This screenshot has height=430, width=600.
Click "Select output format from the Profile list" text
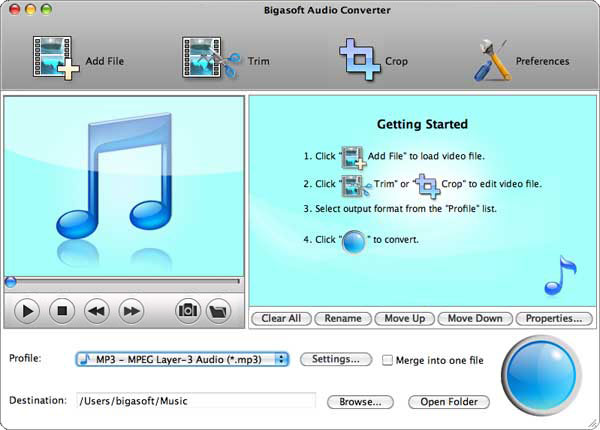[406, 209]
